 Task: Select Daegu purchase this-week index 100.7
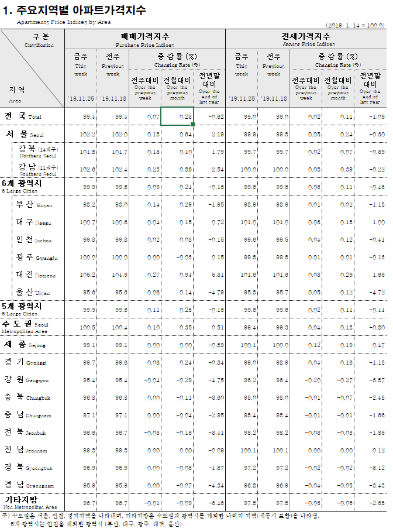tap(88, 222)
